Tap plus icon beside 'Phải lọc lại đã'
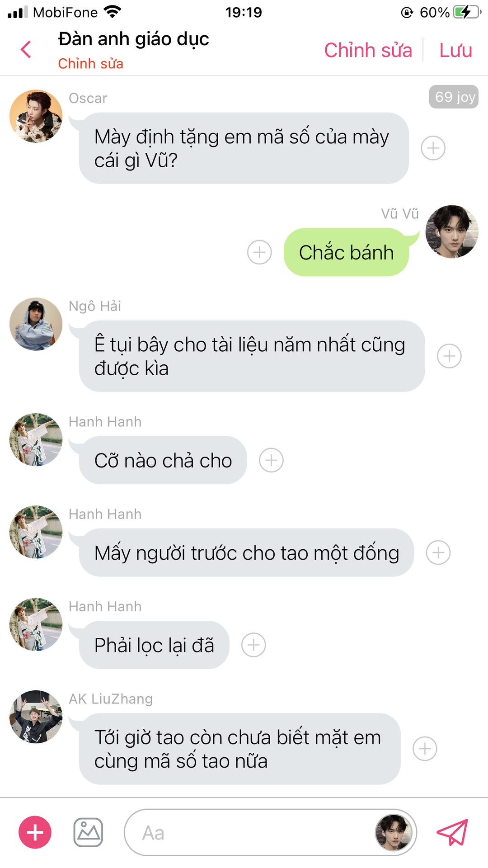 [254, 645]
